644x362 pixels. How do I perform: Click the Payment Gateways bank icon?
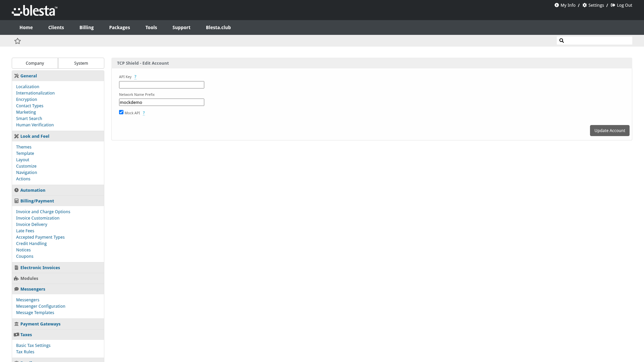pos(16,324)
